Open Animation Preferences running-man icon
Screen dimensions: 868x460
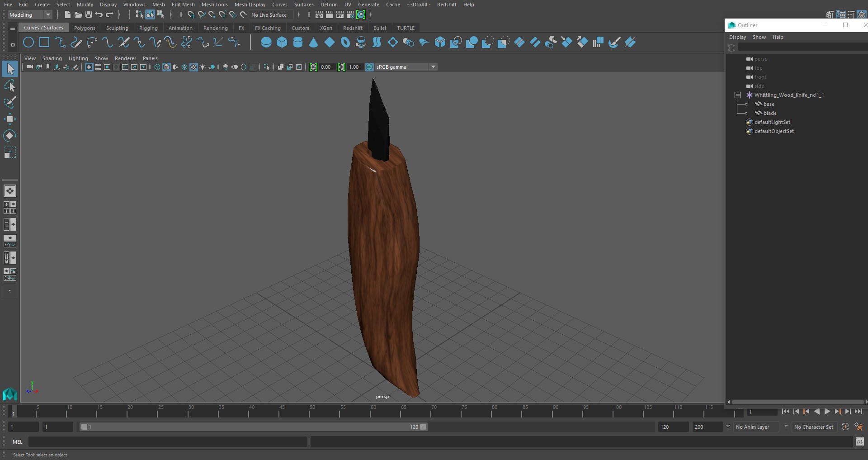coord(859,427)
